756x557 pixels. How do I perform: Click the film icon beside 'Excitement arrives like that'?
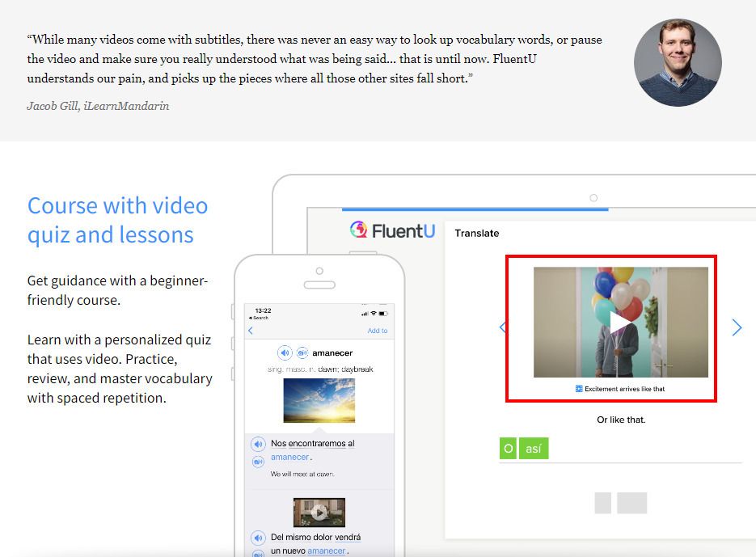579,389
